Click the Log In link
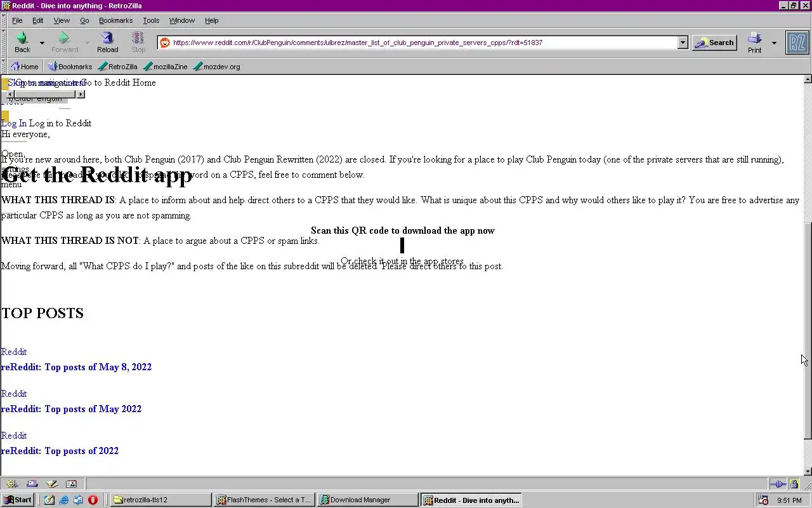Screen dimensions: 812x508 (14, 123)
